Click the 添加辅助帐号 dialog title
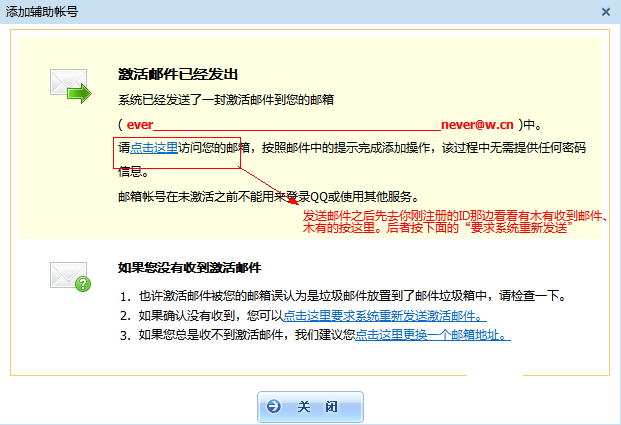621x425 pixels. coord(42,11)
